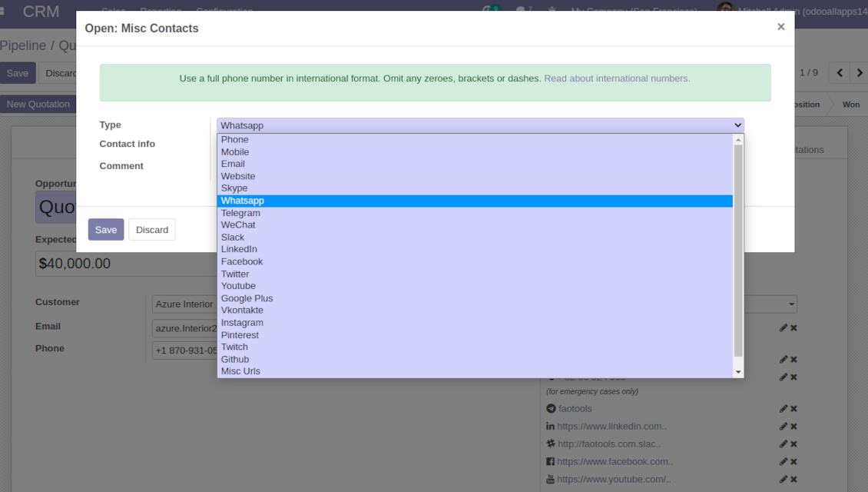Viewport: 868px width, 492px height.
Task: Select Twitter as the contact type
Action: 475,274
